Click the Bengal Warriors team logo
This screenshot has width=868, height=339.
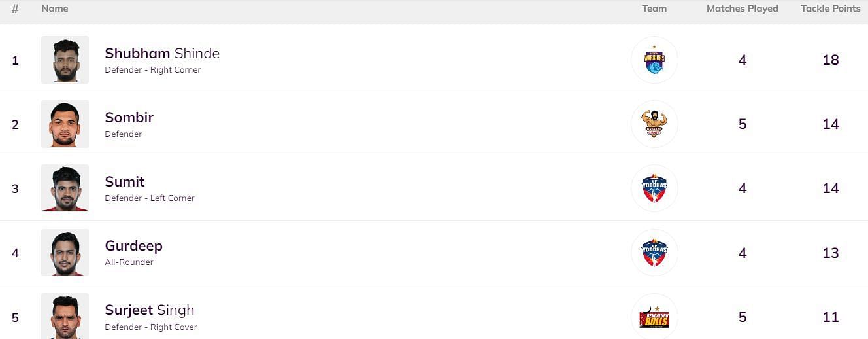654,60
